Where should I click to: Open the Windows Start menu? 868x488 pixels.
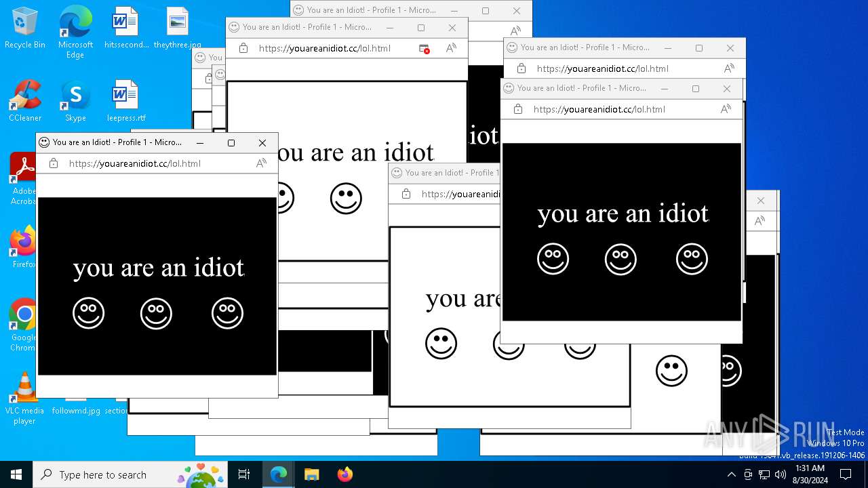pos(16,474)
